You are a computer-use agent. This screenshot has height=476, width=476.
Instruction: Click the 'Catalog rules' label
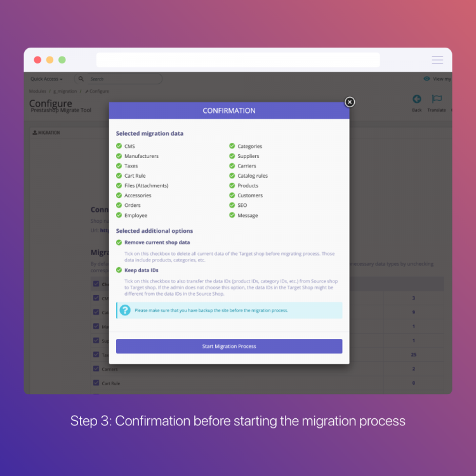tap(253, 176)
